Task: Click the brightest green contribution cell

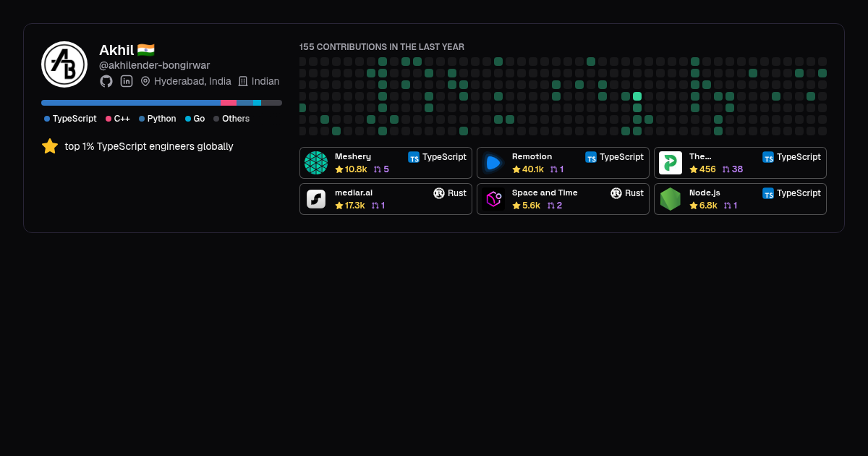Action: 637,96
